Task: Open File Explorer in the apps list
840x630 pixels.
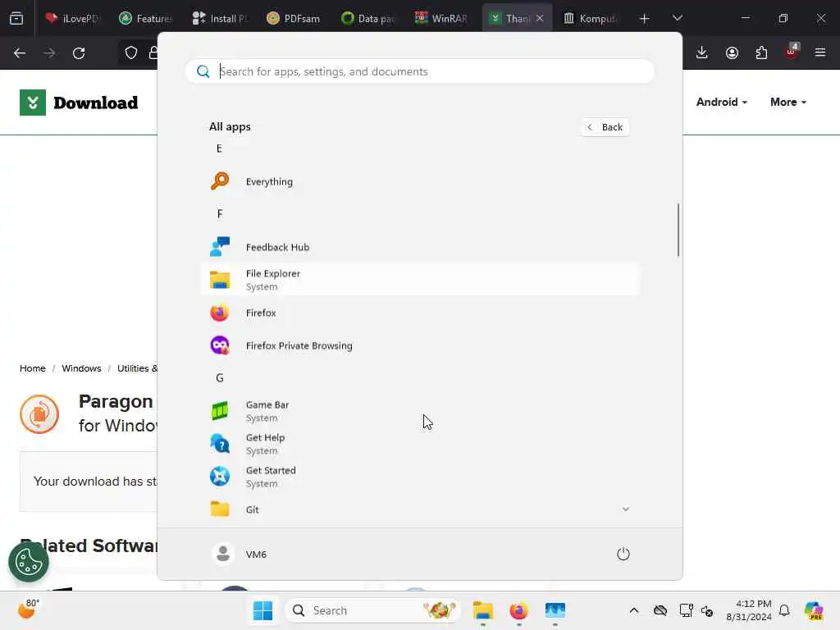Action: click(420, 280)
